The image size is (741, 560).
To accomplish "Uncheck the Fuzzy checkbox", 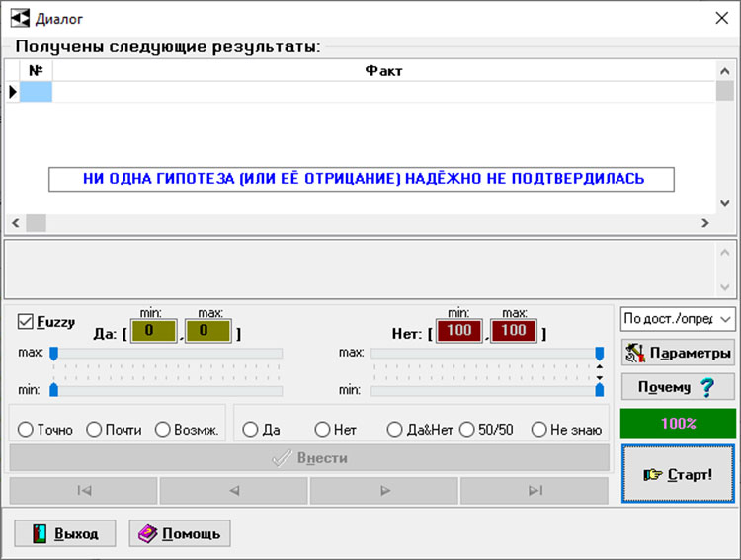I will click(26, 321).
